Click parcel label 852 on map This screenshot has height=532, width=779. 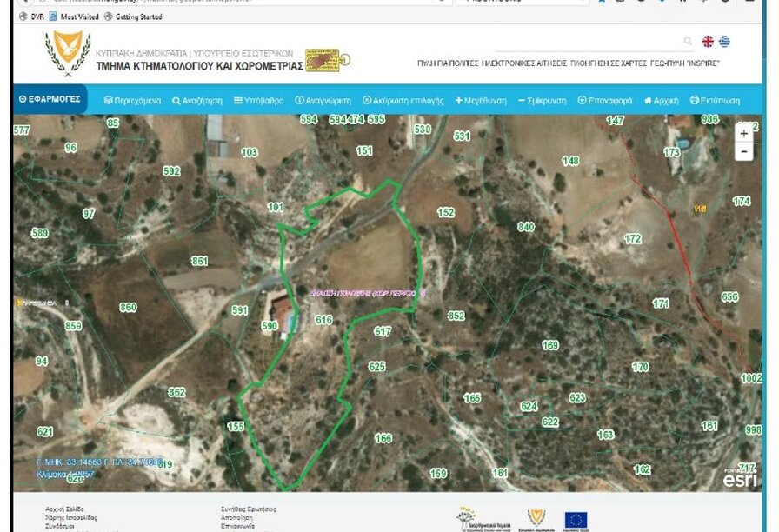tap(456, 316)
